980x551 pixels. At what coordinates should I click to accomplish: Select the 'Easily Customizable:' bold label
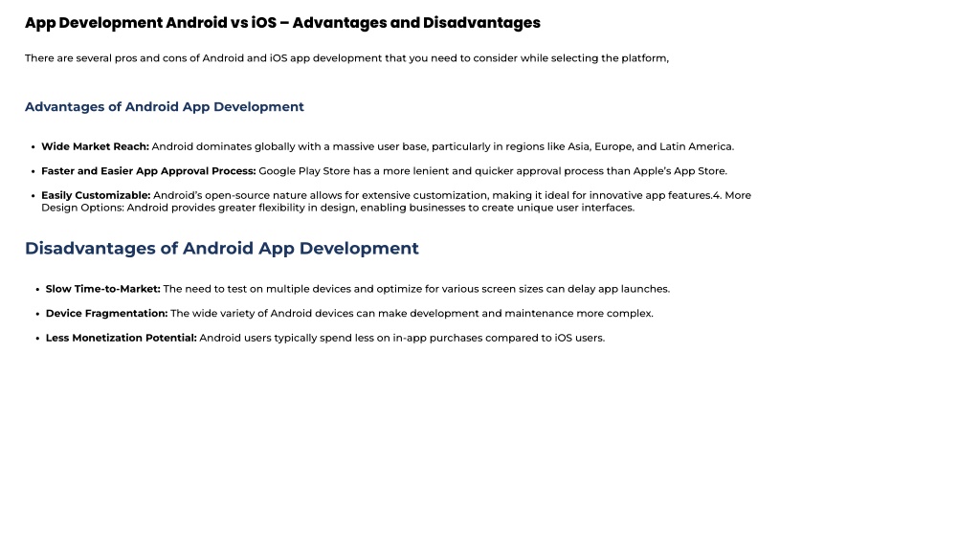coord(96,195)
